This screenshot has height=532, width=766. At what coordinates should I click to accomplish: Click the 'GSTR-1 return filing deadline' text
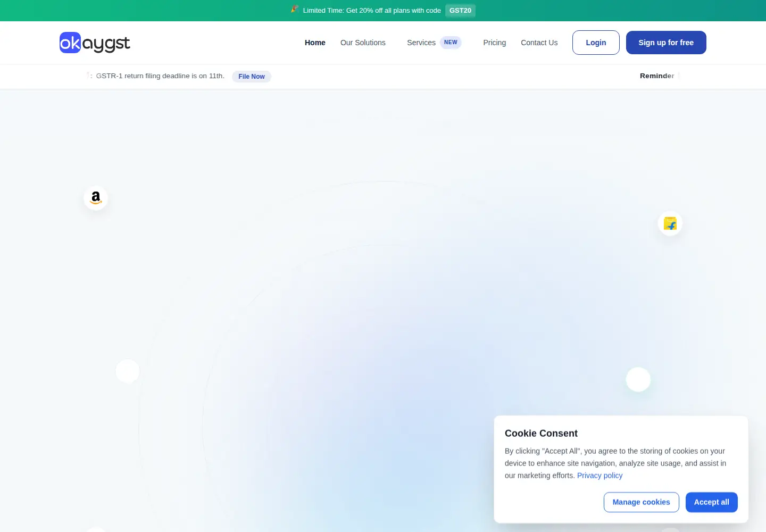point(160,76)
